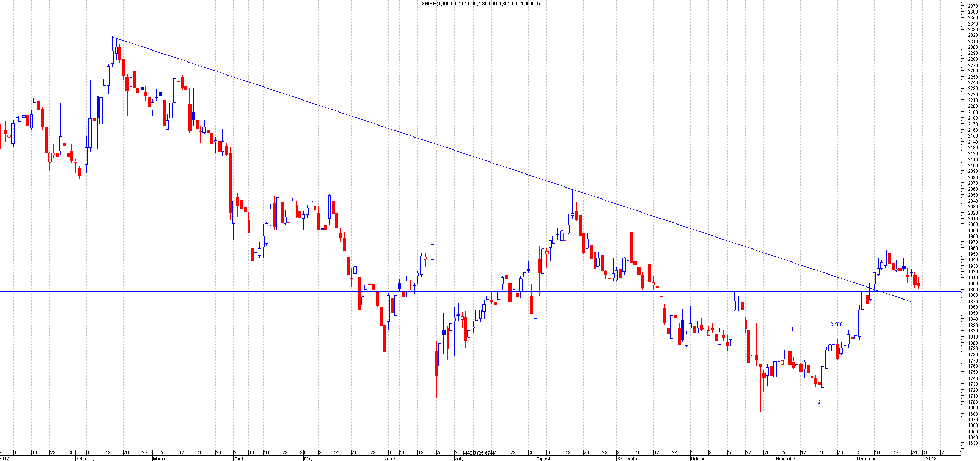The image size is (980, 461).
Task: Select the short horizontal line at 1800
Action: pos(820,341)
